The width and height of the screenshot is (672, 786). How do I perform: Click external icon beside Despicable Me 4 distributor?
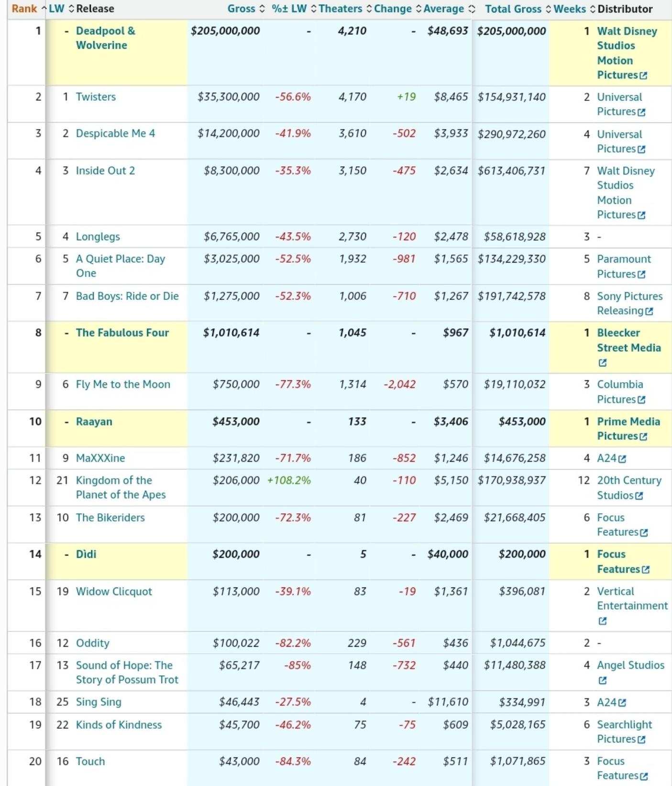tap(641, 149)
